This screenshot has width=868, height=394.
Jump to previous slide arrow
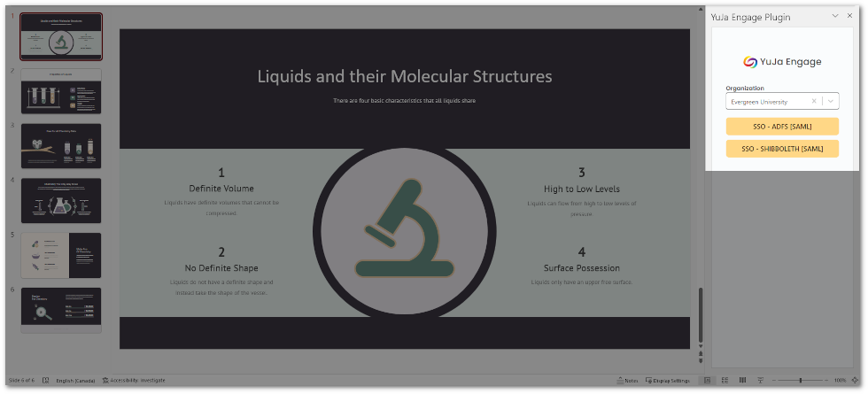(701, 353)
